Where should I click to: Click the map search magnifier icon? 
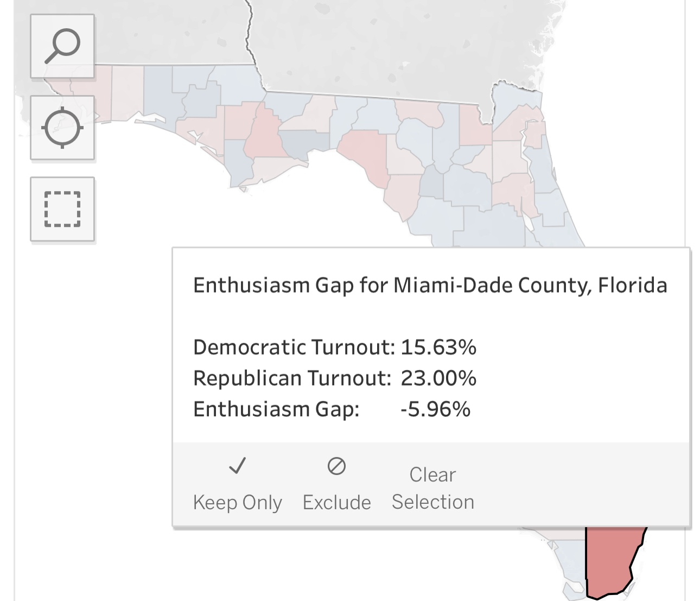point(62,46)
